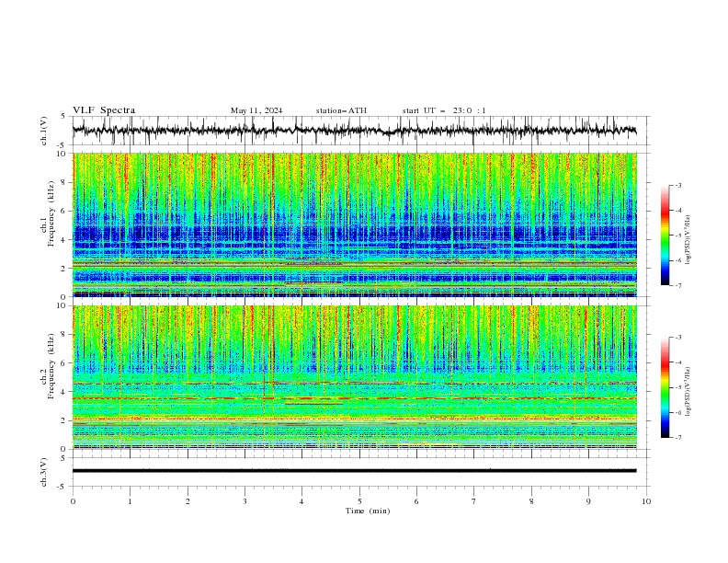Select the May 11, 2024 date label
The width and height of the screenshot is (728, 563).
click(x=256, y=110)
